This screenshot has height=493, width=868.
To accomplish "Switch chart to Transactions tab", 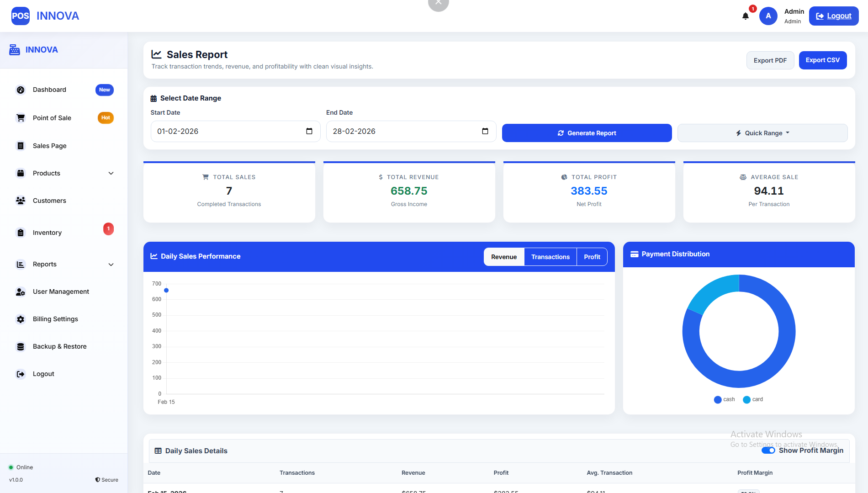I will click(550, 257).
